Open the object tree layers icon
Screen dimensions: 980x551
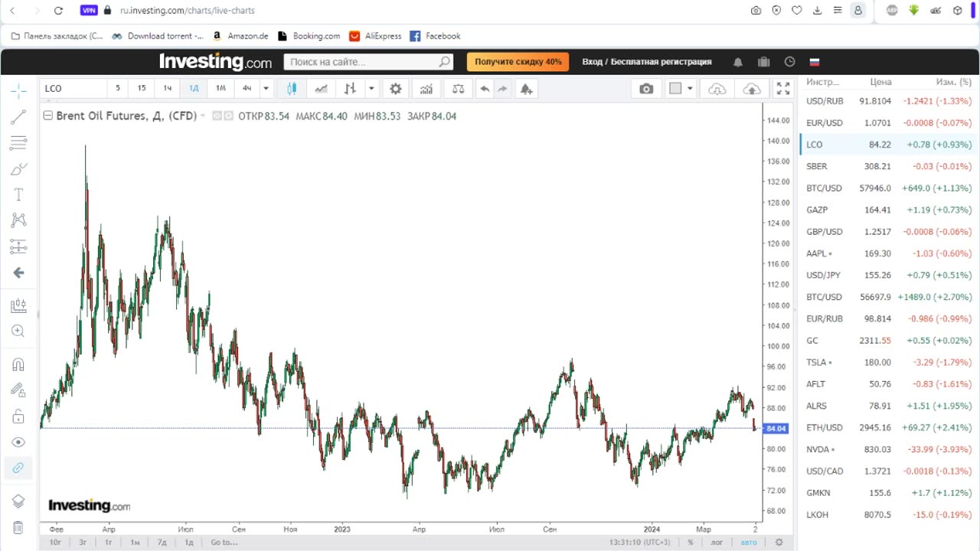pyautogui.click(x=18, y=501)
